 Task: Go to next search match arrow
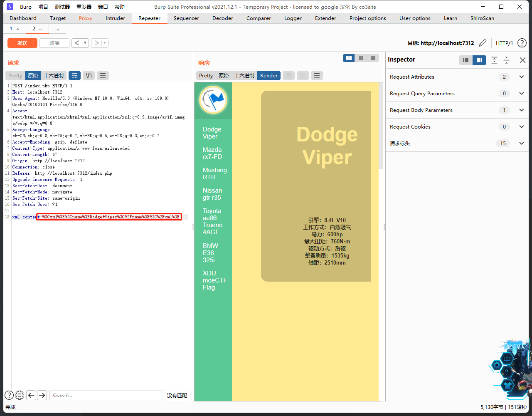[x=42, y=395]
